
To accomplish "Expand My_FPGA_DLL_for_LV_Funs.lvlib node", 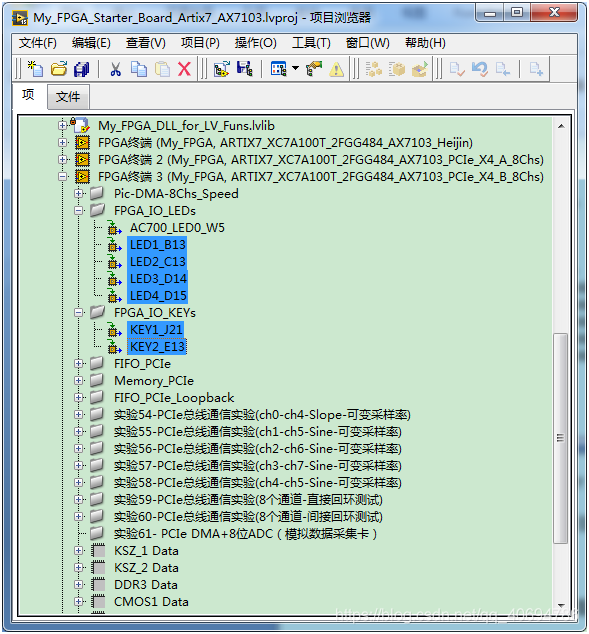I will pyautogui.click(x=62, y=125).
